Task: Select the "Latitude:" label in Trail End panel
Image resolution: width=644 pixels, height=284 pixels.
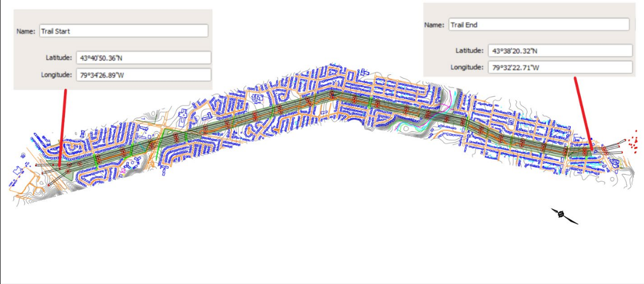Action: coord(469,51)
